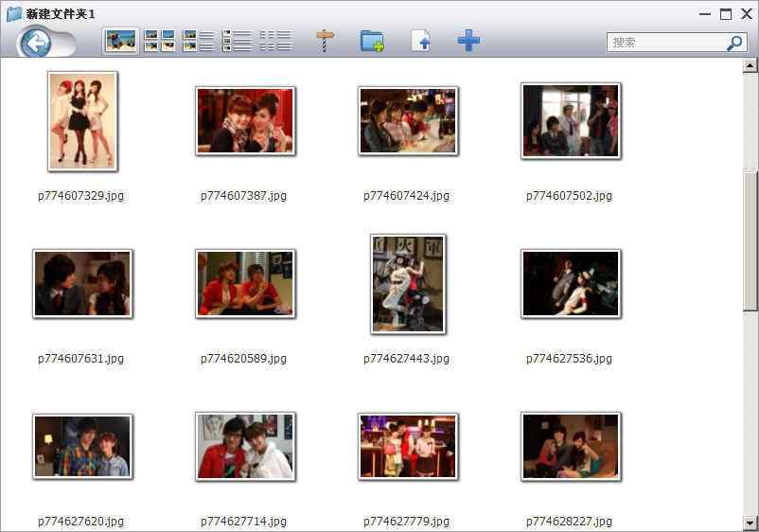Select thumbnail of p774607387.jpg
This screenshot has width=759, height=532.
click(245, 121)
